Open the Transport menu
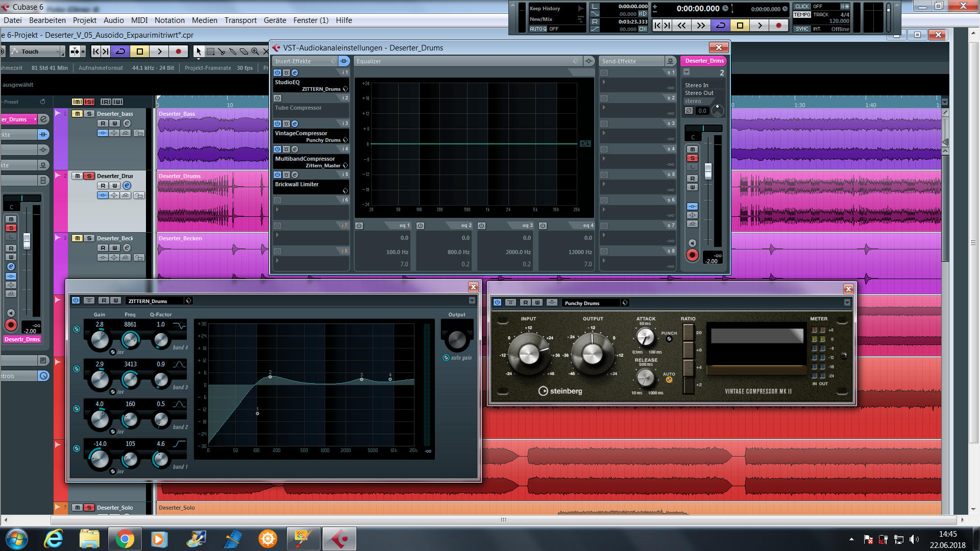This screenshot has width=980, height=551. (x=240, y=20)
